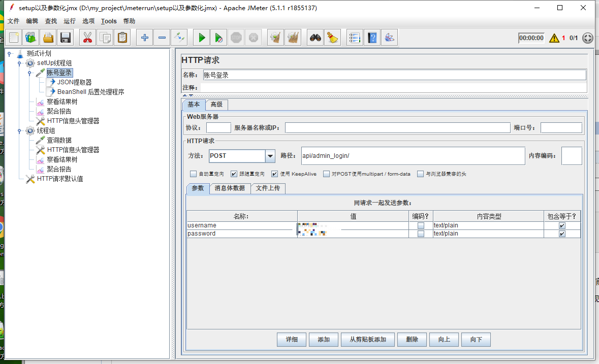Click the Help question mark icon
This screenshot has height=364, width=599.
372,38
